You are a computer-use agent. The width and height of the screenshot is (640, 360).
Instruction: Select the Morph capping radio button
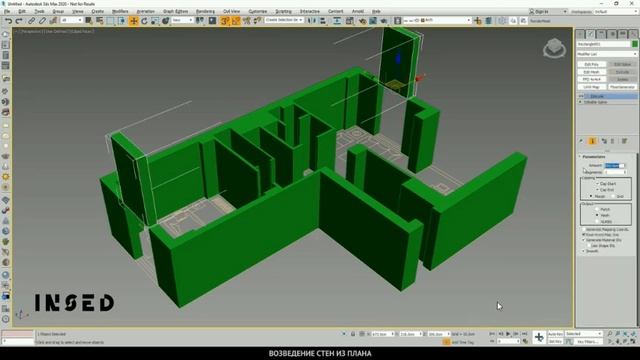pyautogui.click(x=591, y=196)
